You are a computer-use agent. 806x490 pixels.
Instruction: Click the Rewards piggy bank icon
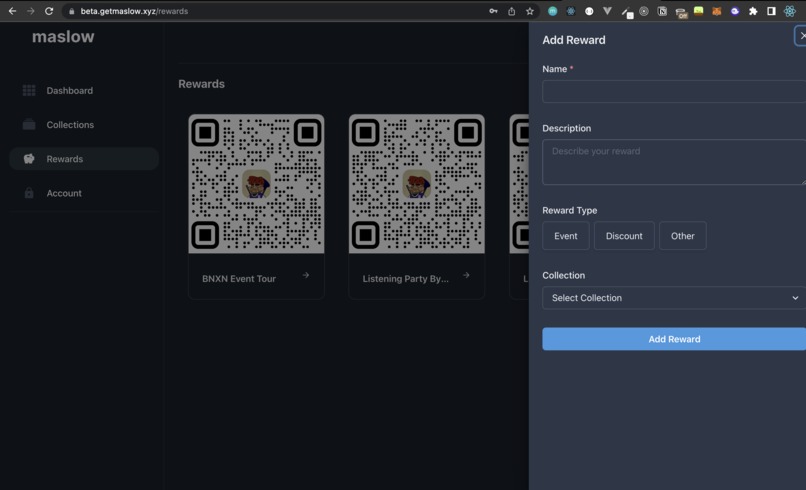tap(29, 159)
